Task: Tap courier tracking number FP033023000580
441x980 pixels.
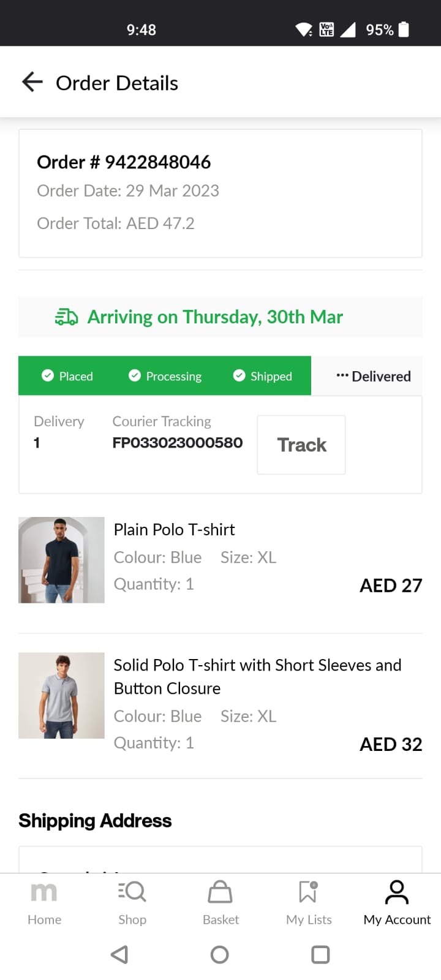Action: [x=177, y=442]
